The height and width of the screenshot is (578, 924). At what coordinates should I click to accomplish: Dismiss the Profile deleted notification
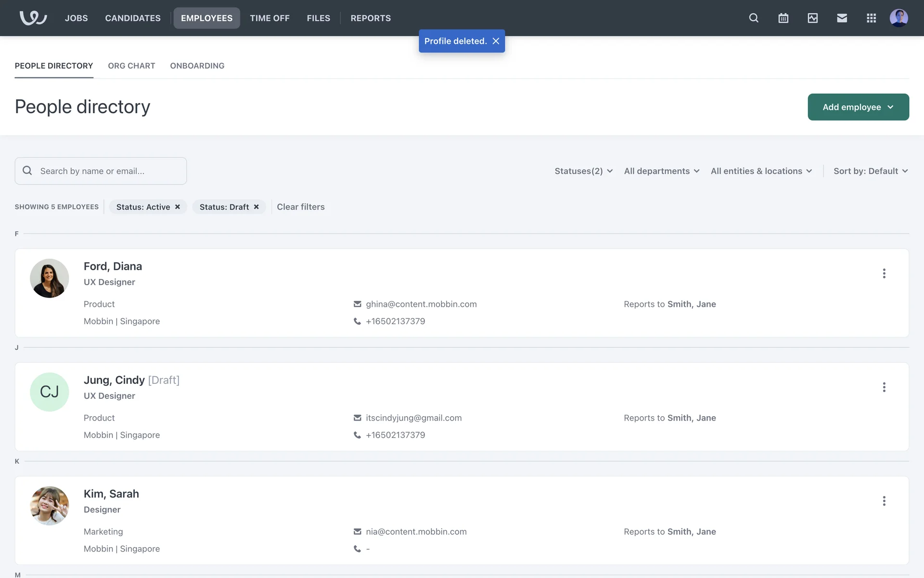coord(496,41)
